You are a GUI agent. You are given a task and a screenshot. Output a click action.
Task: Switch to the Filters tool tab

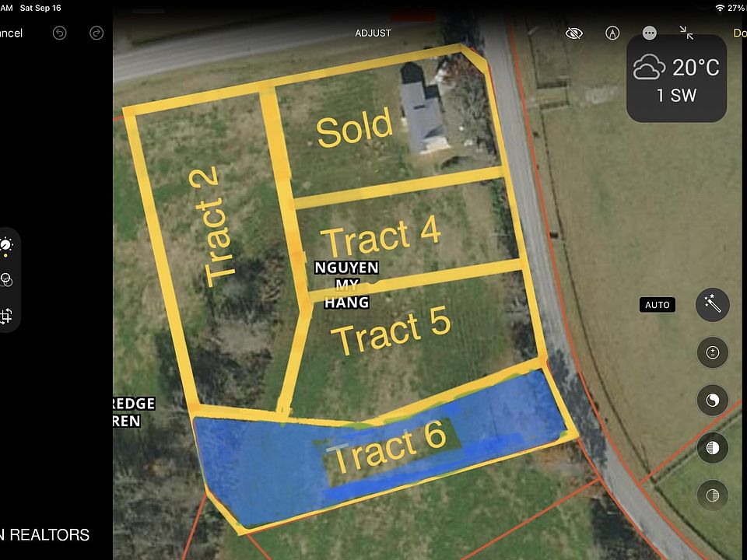coord(5,279)
